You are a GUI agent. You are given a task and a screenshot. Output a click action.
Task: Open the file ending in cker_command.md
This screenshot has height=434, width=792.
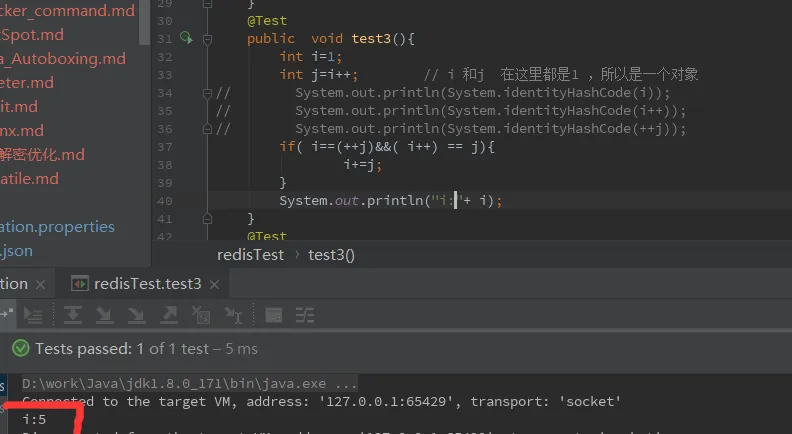(67, 11)
